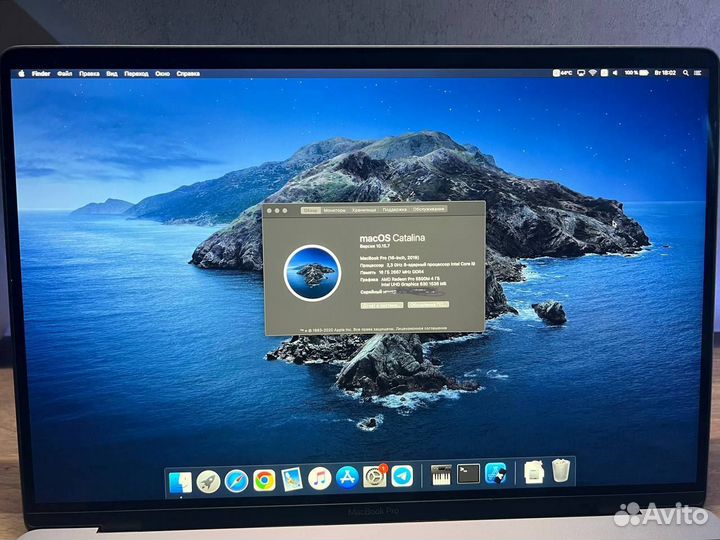Launch Google Chrome from the Dock
The height and width of the screenshot is (540, 720).
264,480
